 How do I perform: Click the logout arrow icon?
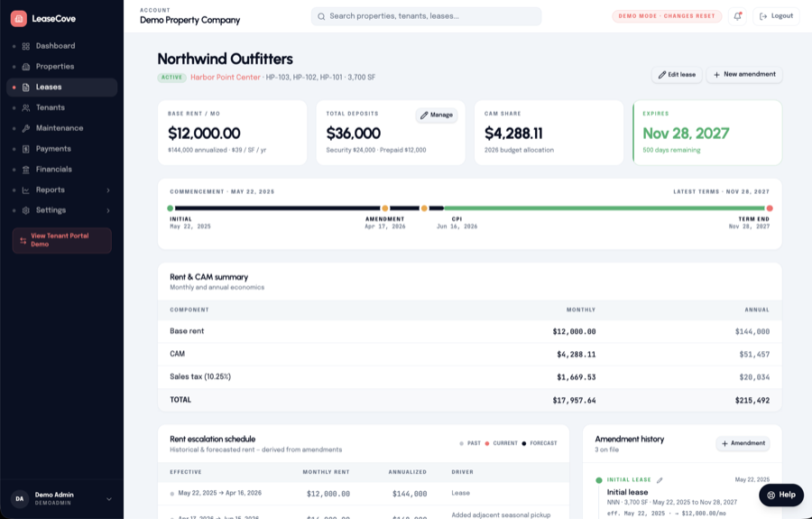click(763, 16)
